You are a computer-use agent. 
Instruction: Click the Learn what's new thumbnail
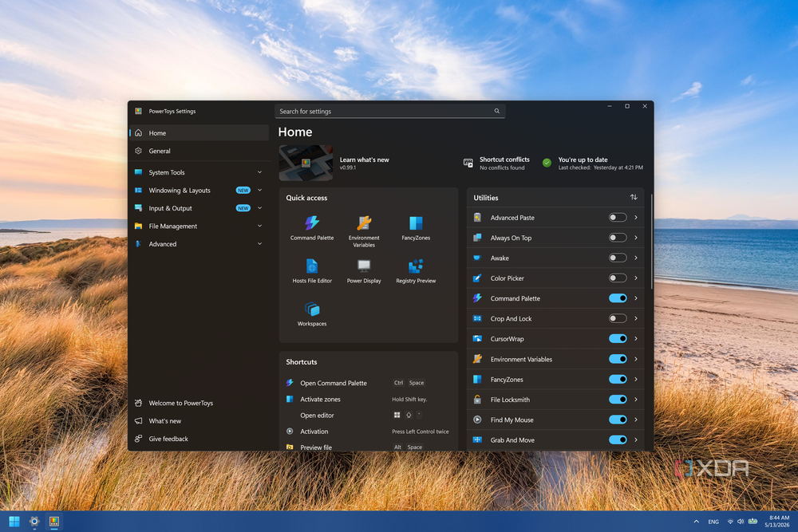tap(306, 163)
